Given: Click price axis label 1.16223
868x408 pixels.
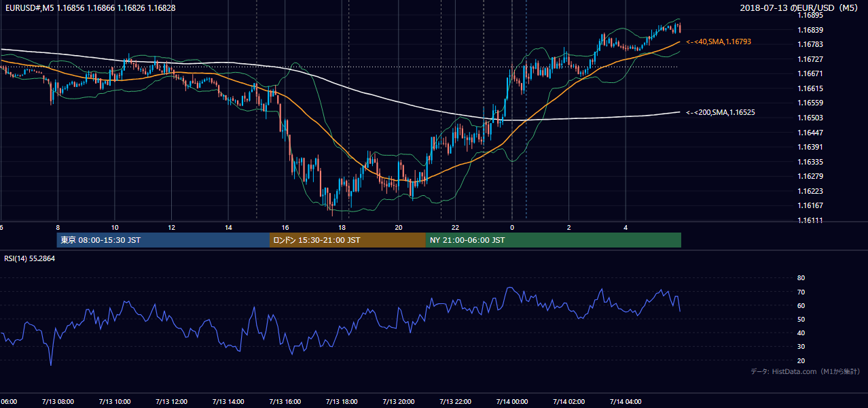Looking at the screenshot, I should [810, 191].
